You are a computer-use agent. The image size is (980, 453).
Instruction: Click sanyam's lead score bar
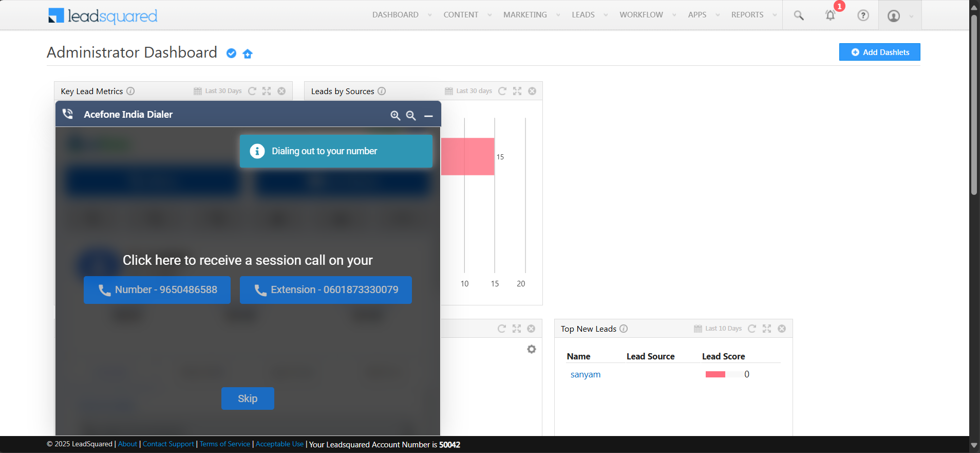click(715, 374)
